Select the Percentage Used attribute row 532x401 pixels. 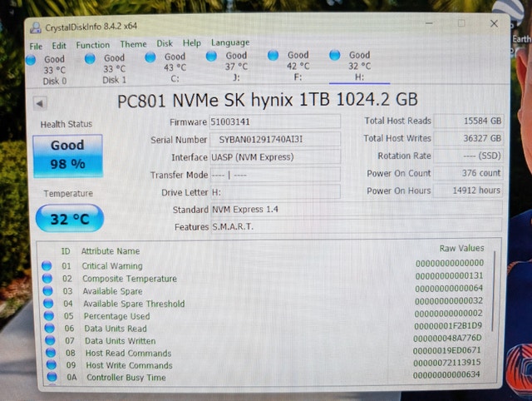264,314
